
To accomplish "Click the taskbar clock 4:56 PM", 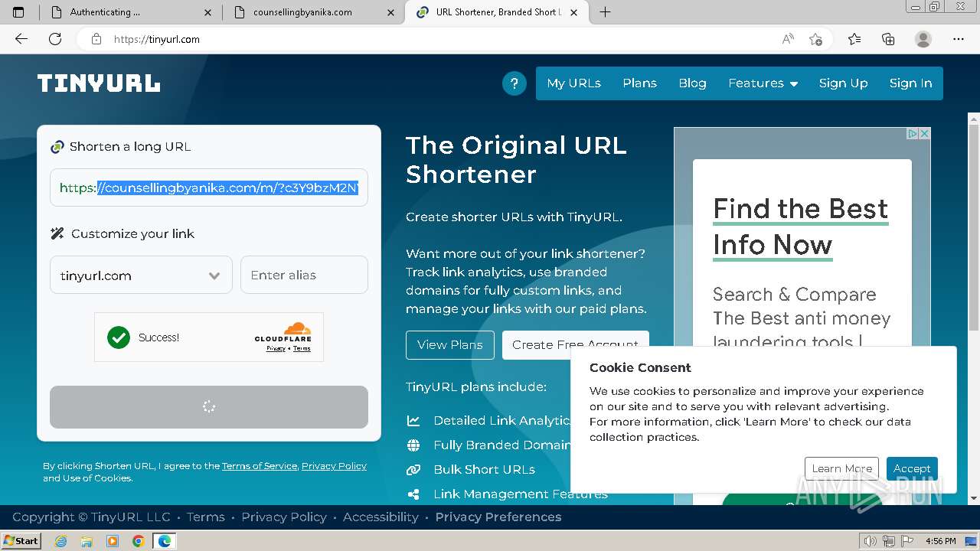I will (x=940, y=541).
